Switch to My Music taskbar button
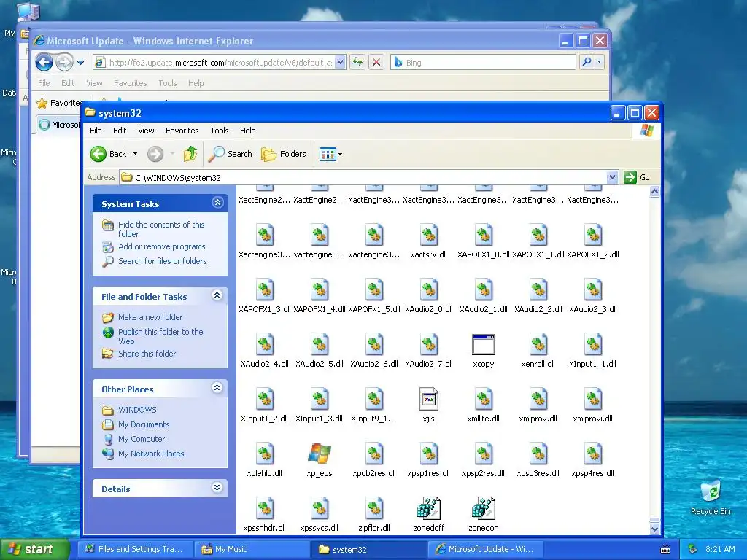Image resolution: width=747 pixels, height=560 pixels. (252, 549)
